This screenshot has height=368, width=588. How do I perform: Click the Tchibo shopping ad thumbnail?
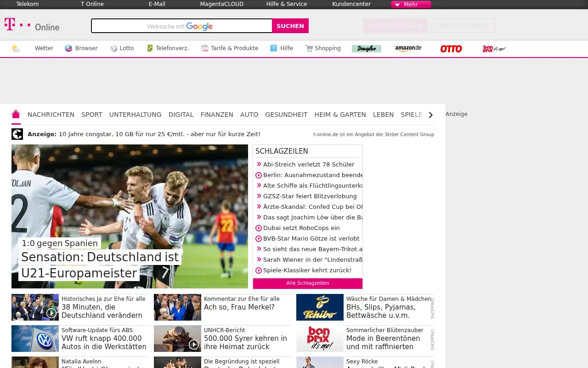click(x=320, y=307)
